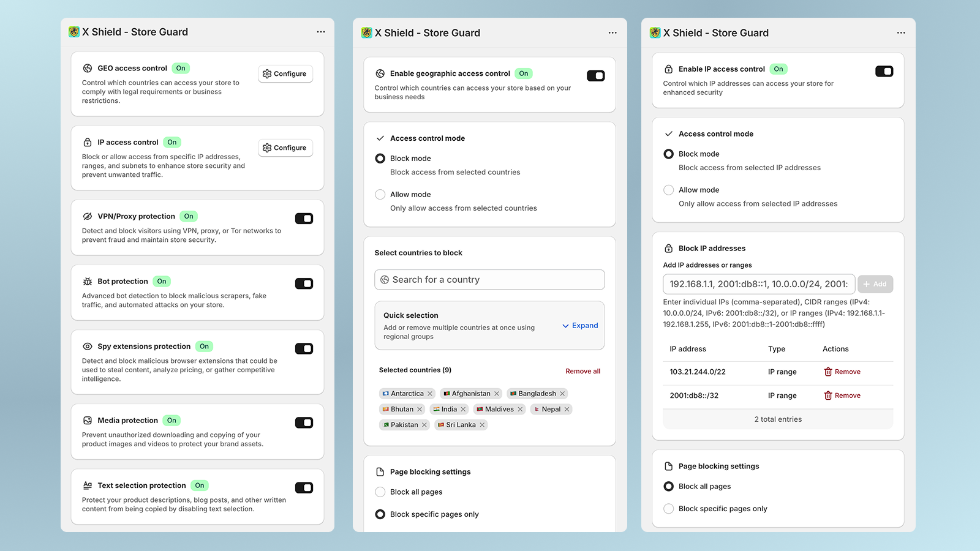This screenshot has height=551, width=980.
Task: Click the X Shield logo in left panel
Action: 74,32
